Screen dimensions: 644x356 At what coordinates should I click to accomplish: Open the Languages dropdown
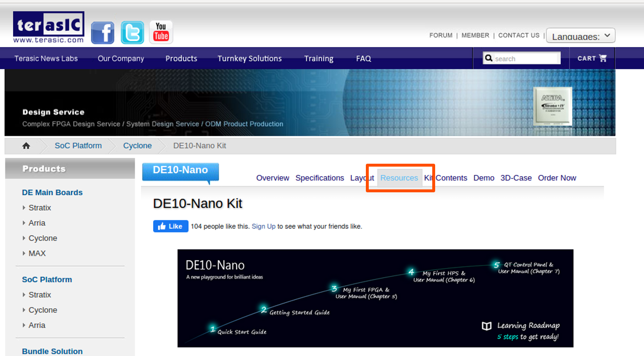click(x=581, y=36)
